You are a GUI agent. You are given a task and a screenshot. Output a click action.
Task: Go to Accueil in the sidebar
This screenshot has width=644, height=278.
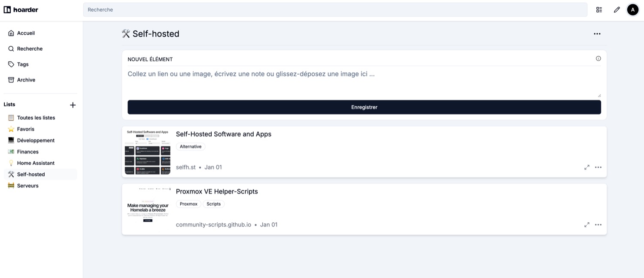pyautogui.click(x=26, y=33)
